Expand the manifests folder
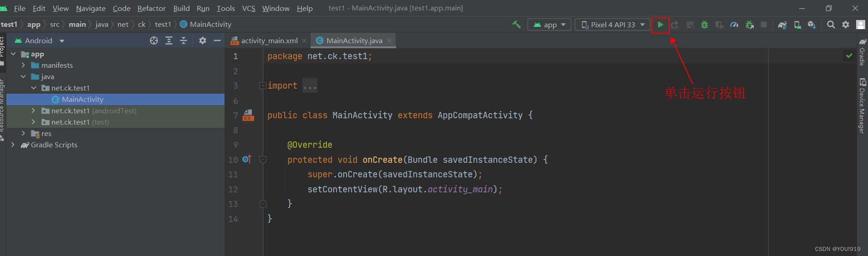The image size is (868, 256). point(23,65)
